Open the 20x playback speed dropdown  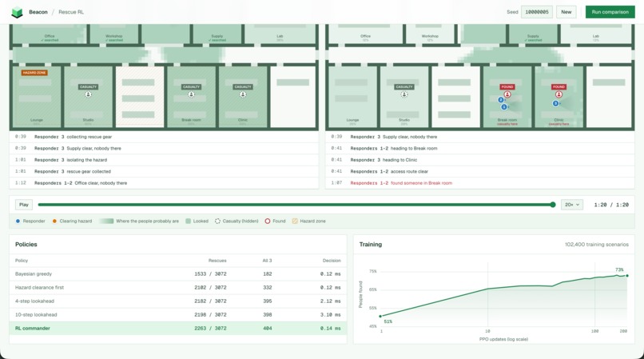click(x=572, y=205)
